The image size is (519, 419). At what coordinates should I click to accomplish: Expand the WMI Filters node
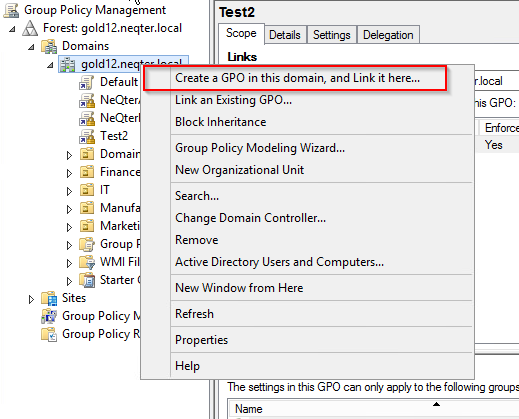69,263
